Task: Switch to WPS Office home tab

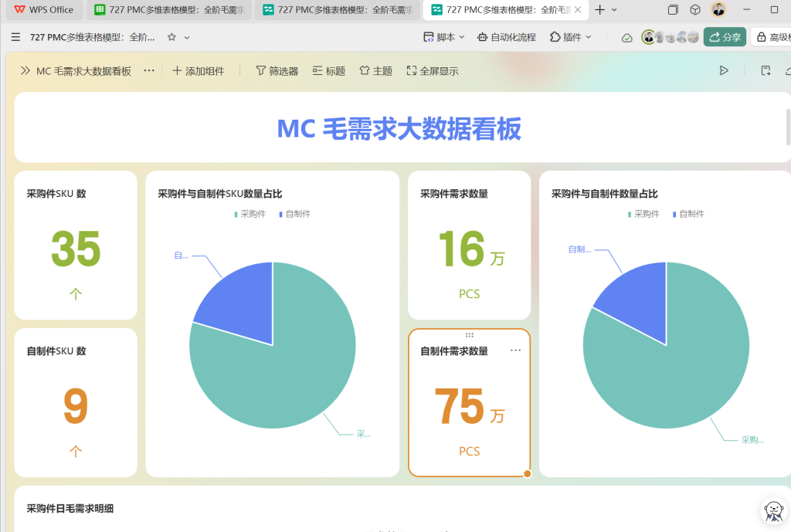Action: (x=43, y=9)
